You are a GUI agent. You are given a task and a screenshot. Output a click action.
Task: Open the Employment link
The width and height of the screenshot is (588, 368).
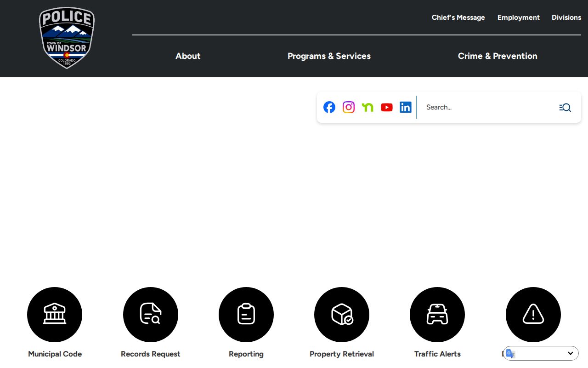(519, 17)
